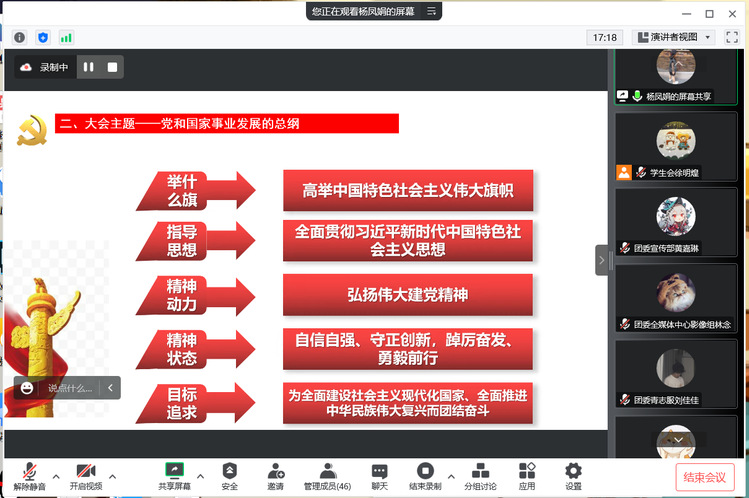The width and height of the screenshot is (749, 498).
Task: Click the 说点什么 chat input
Action: (x=70, y=388)
